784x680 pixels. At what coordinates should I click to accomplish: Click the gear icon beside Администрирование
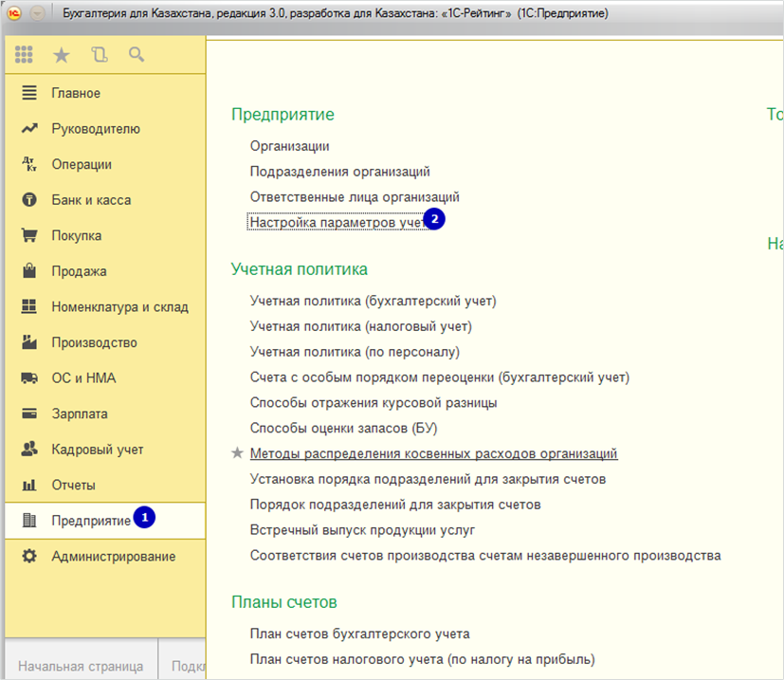(x=29, y=556)
